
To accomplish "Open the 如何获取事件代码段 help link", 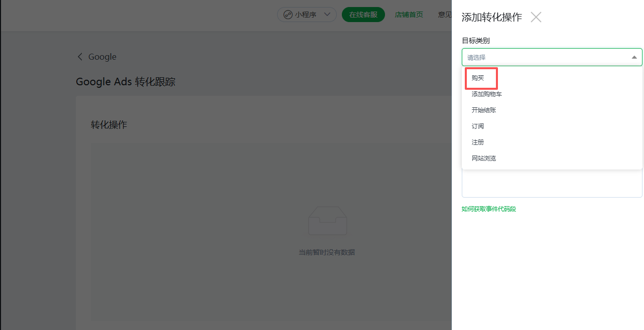I will 488,209.
